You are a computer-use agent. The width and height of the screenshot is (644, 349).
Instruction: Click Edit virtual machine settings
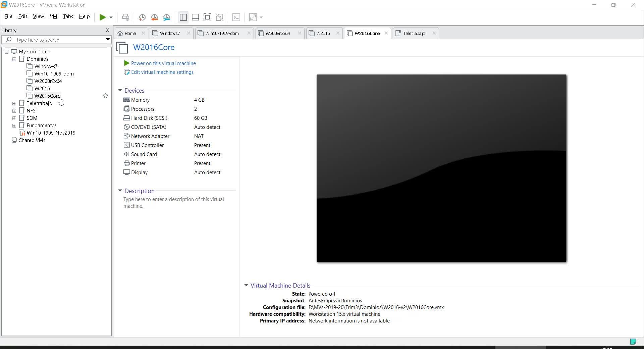point(162,72)
